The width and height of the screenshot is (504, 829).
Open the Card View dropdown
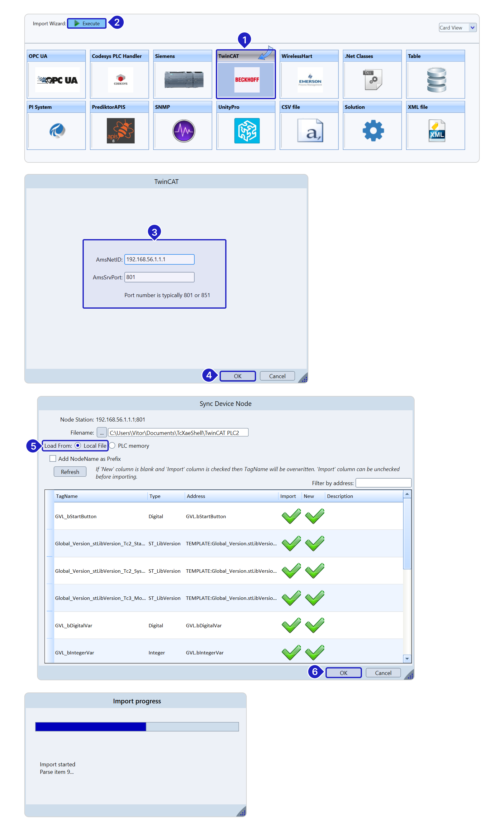click(458, 27)
